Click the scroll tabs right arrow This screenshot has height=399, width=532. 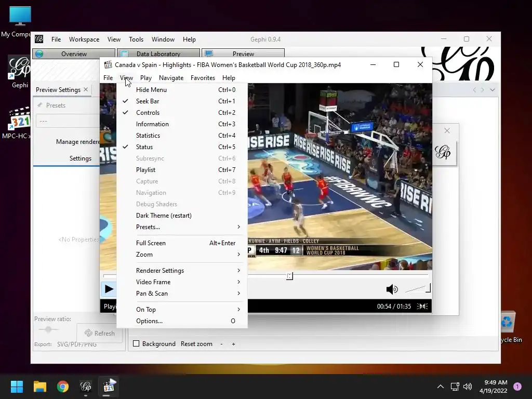(x=483, y=90)
